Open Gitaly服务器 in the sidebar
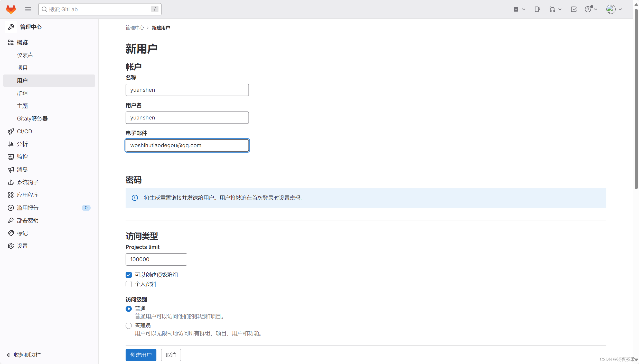 pos(49,119)
